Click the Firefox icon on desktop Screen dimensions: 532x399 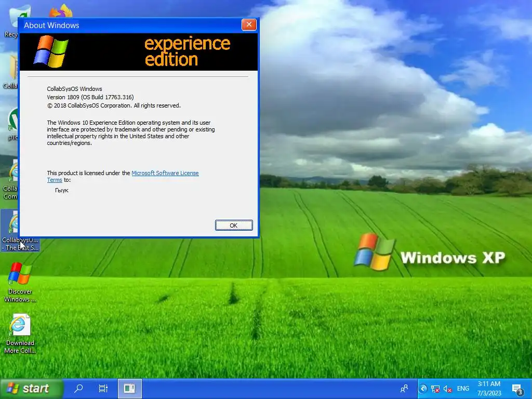pos(61,11)
